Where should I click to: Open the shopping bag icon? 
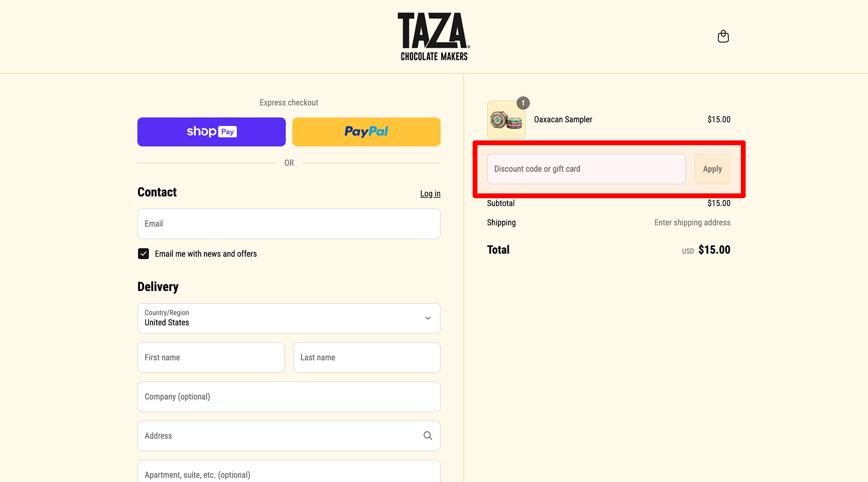[723, 36]
